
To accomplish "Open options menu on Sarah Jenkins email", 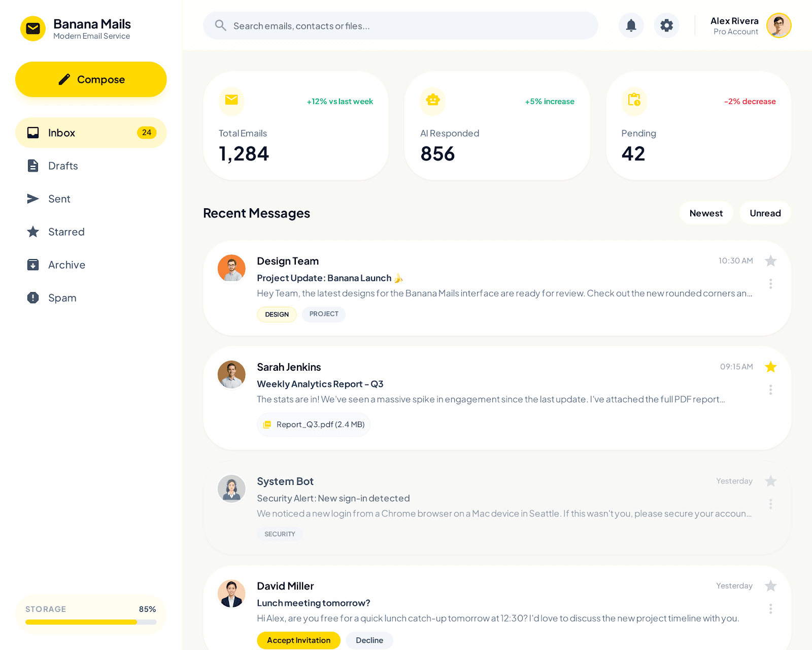I will (770, 389).
